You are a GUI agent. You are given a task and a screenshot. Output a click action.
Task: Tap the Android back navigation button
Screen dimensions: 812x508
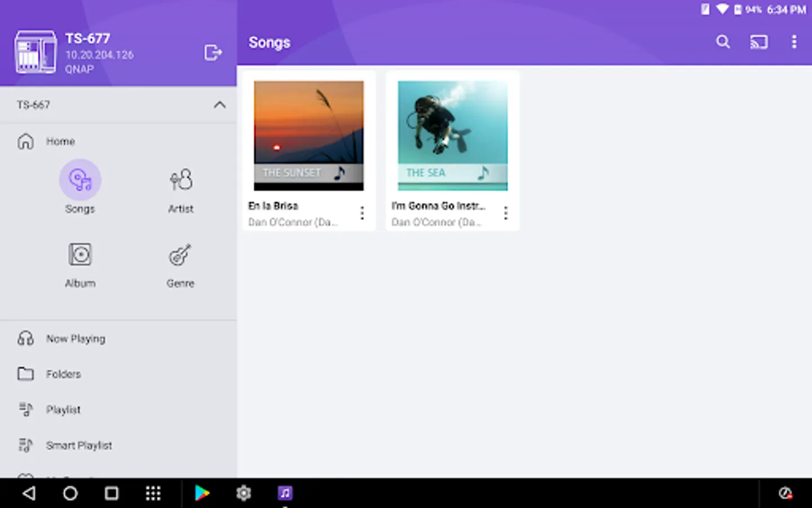(29, 493)
